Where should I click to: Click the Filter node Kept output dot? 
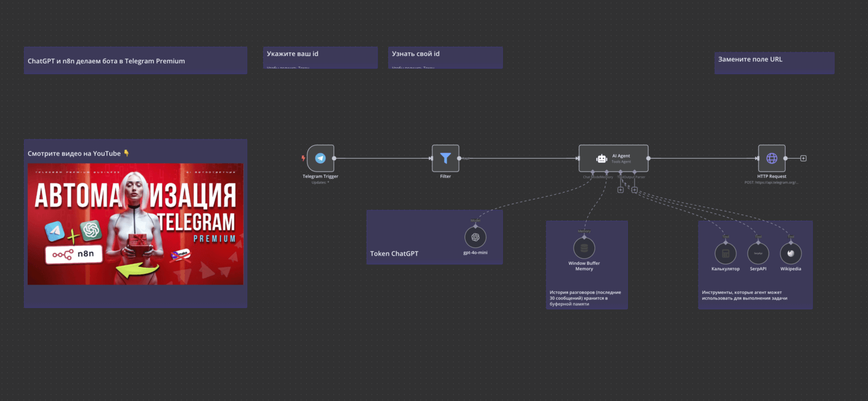(x=459, y=158)
